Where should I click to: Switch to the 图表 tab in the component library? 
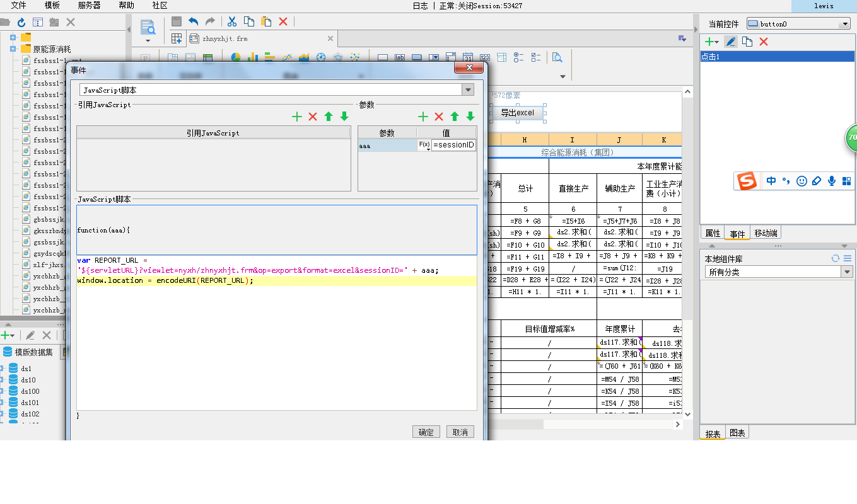(x=737, y=433)
